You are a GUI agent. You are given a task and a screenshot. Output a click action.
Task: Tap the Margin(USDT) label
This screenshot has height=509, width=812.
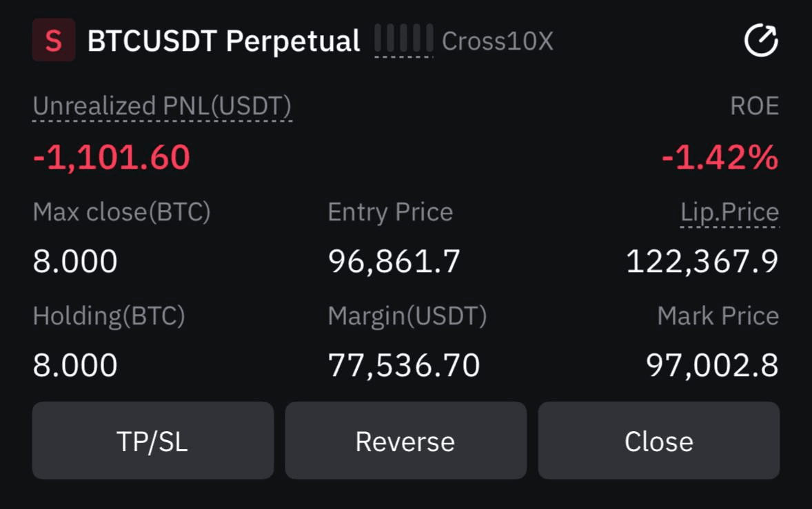click(x=407, y=316)
